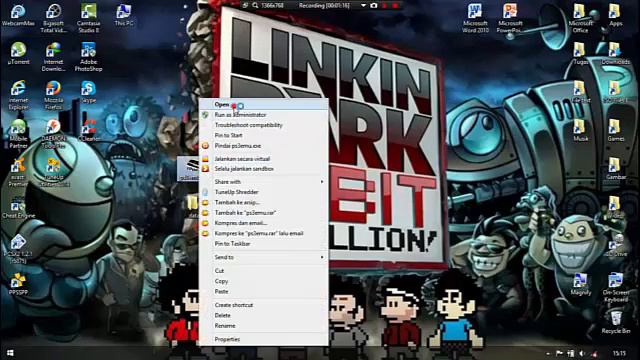Select Pindai ps3emu.exe scan entry
This screenshot has width=640, height=360.
pyautogui.click(x=264, y=146)
